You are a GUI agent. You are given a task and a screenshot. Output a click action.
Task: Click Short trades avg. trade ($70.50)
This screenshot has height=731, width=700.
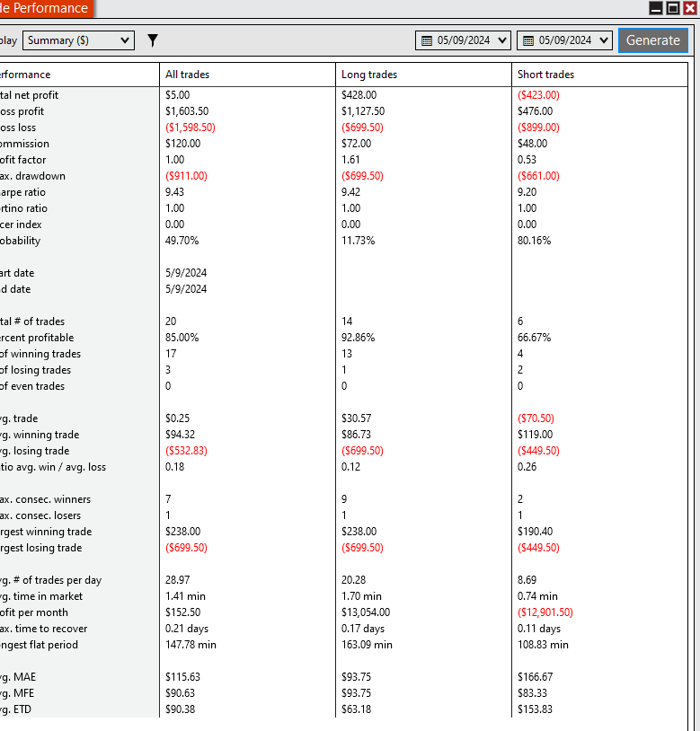[536, 418]
